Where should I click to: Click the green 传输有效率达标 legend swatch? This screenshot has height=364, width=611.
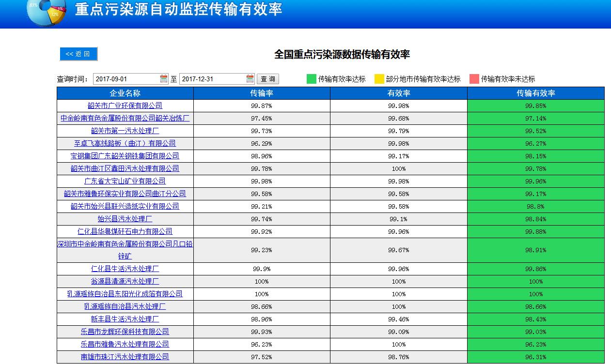point(311,79)
